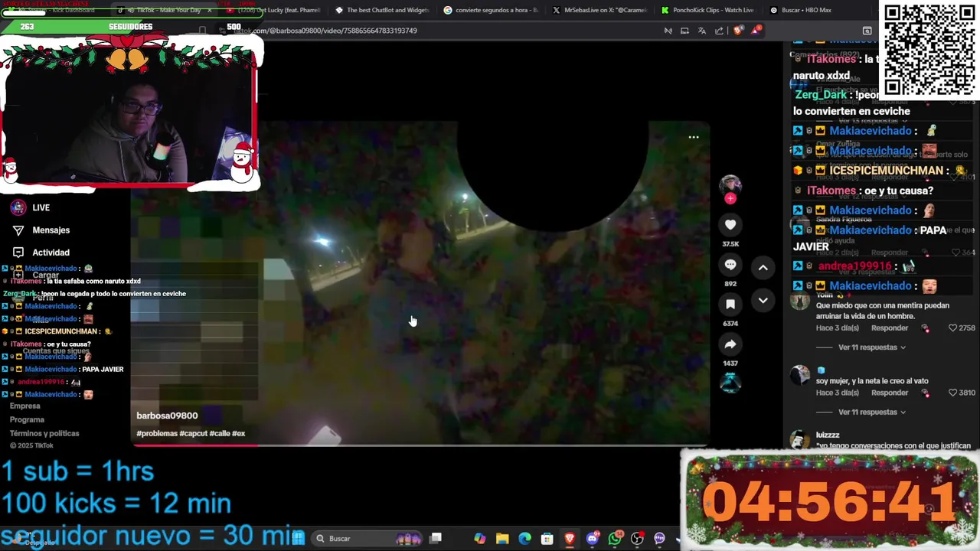Share video using the arrow icon
The image size is (980, 551).
coord(730,344)
